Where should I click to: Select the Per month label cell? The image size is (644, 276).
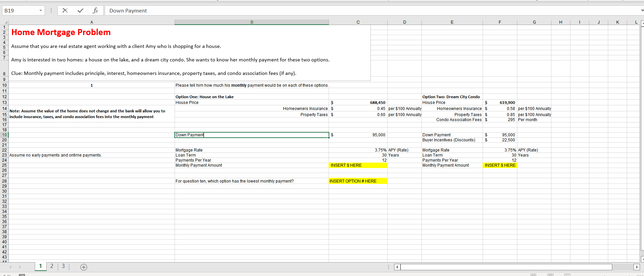coord(534,120)
